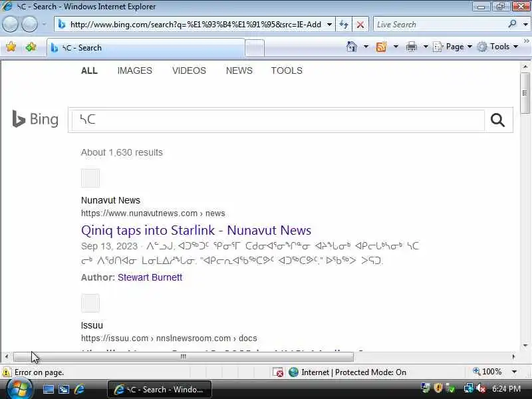
Task: Launch Internet Explorer from quick launch
Action: point(79,389)
